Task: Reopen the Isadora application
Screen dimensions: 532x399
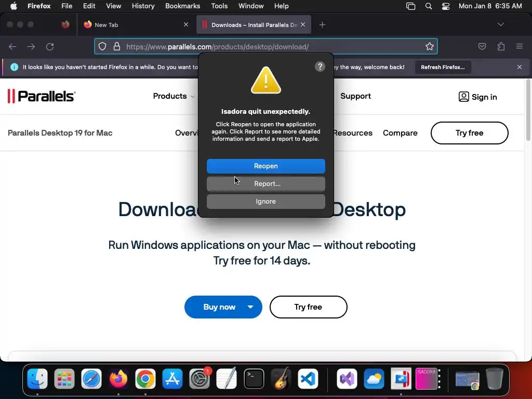Action: [265, 166]
